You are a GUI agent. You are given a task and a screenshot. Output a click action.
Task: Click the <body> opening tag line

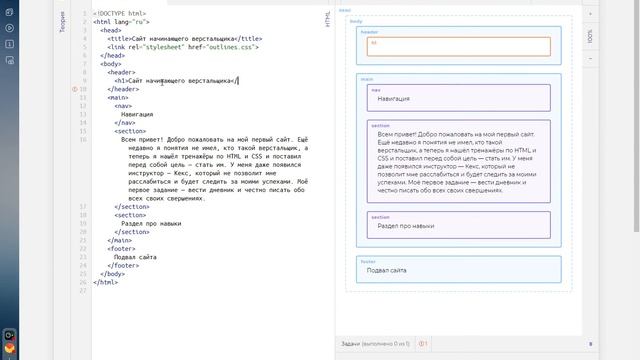pos(111,64)
